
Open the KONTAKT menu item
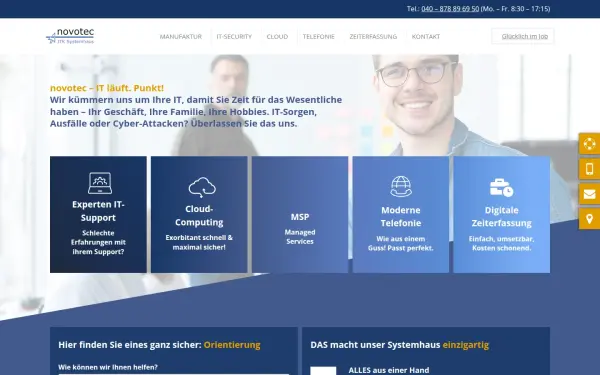(x=426, y=36)
